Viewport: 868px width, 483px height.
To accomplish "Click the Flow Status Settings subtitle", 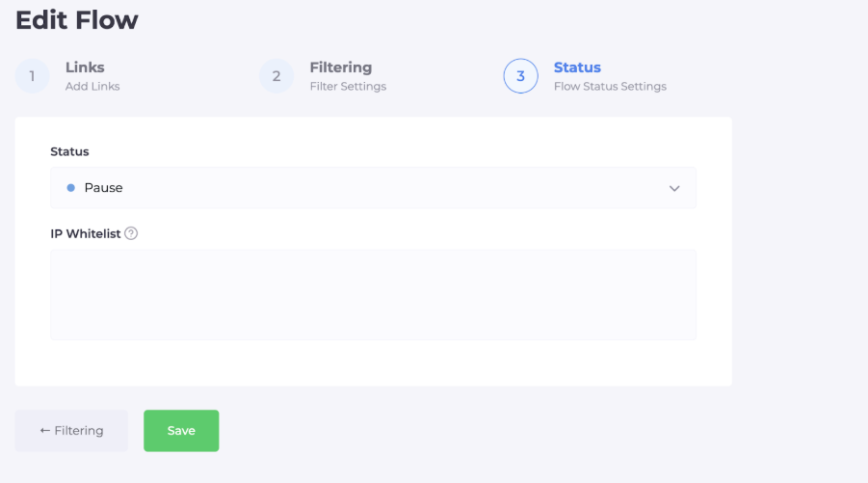I will pyautogui.click(x=610, y=87).
